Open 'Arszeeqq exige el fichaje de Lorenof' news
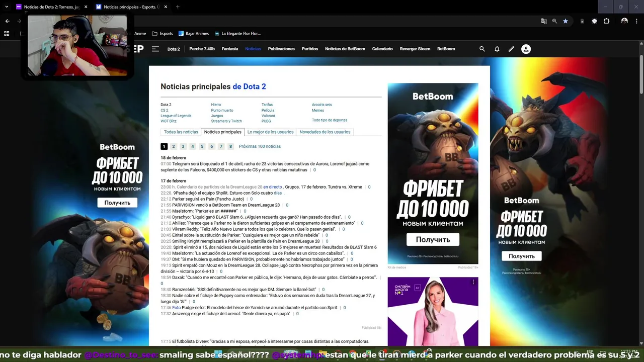 point(231,314)
